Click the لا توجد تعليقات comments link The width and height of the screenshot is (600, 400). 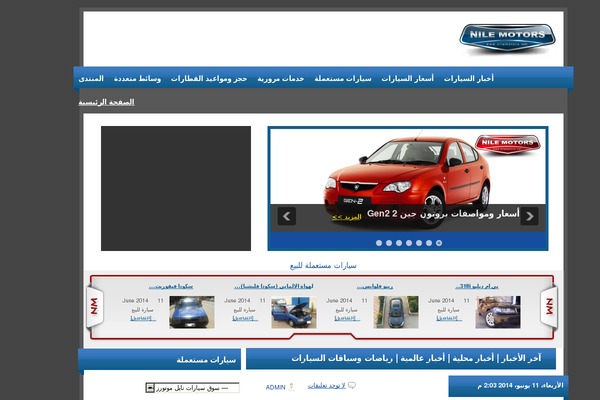(x=326, y=385)
